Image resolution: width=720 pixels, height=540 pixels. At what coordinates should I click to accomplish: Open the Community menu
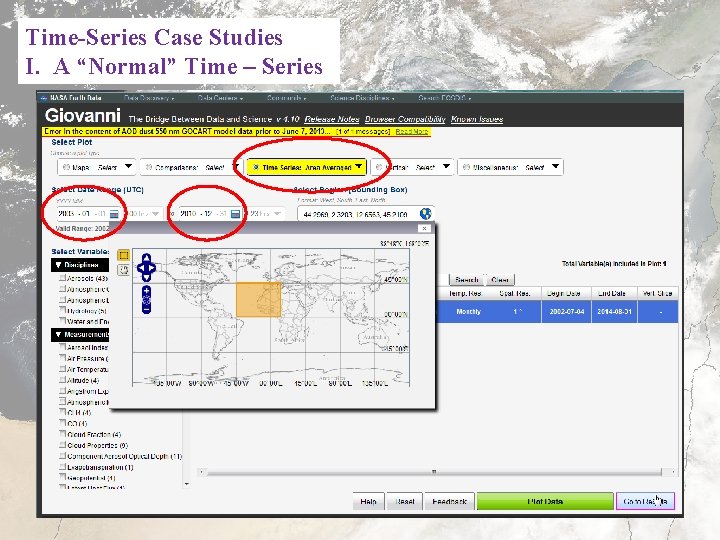tap(286, 98)
